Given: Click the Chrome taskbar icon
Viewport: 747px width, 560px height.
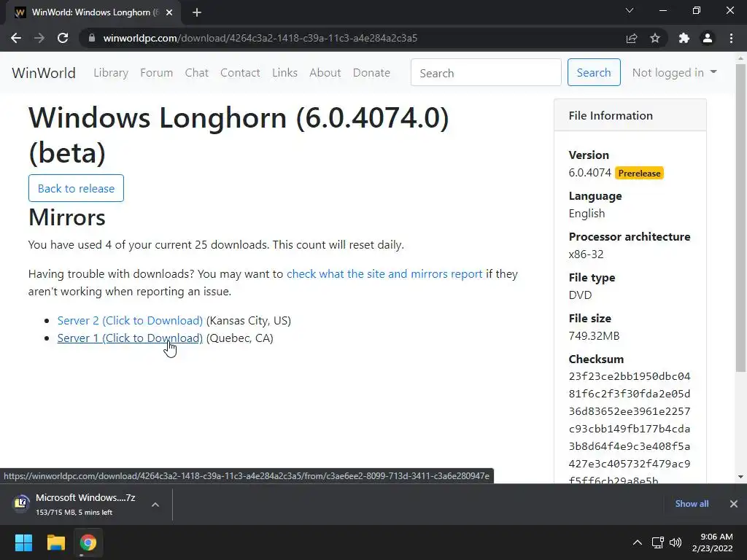Looking at the screenshot, I should point(88,542).
